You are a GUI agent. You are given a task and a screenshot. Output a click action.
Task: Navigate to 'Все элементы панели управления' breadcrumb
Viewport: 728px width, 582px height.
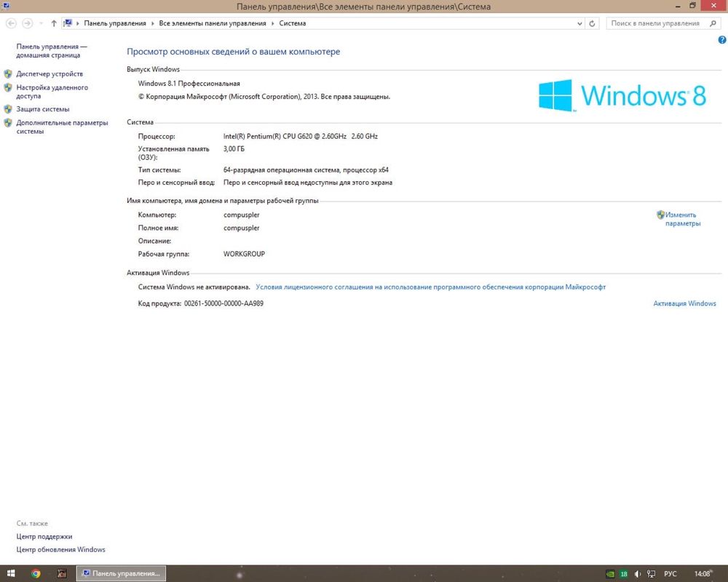pos(213,23)
